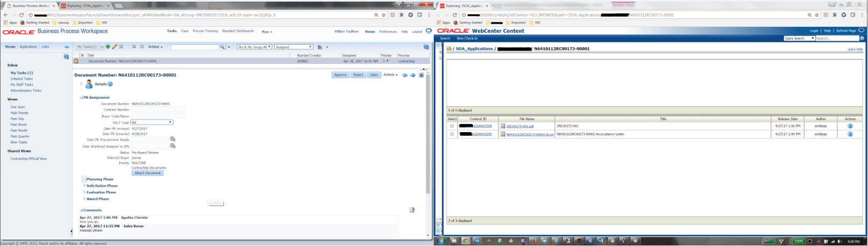Click reload button in Workspace browser window
The height and width of the screenshot is (246, 868).
(x=21, y=15)
